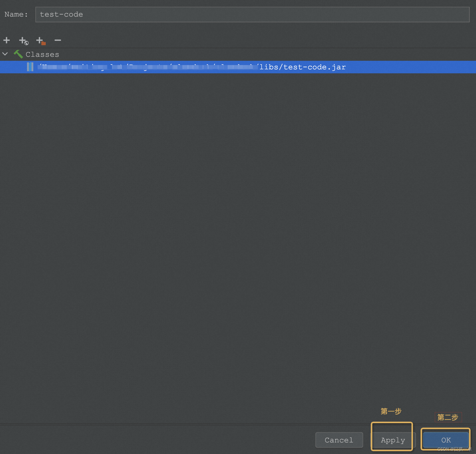Click the Cancel button
The image size is (476, 454).
coord(339,440)
